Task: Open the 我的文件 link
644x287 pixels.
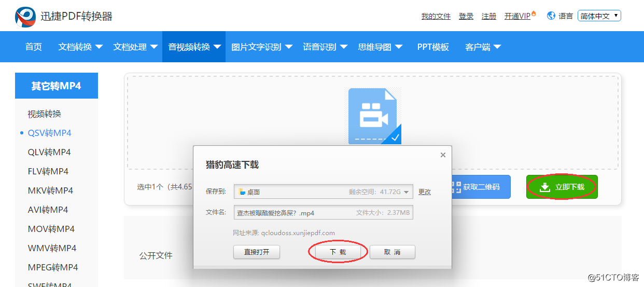Action: [x=436, y=16]
